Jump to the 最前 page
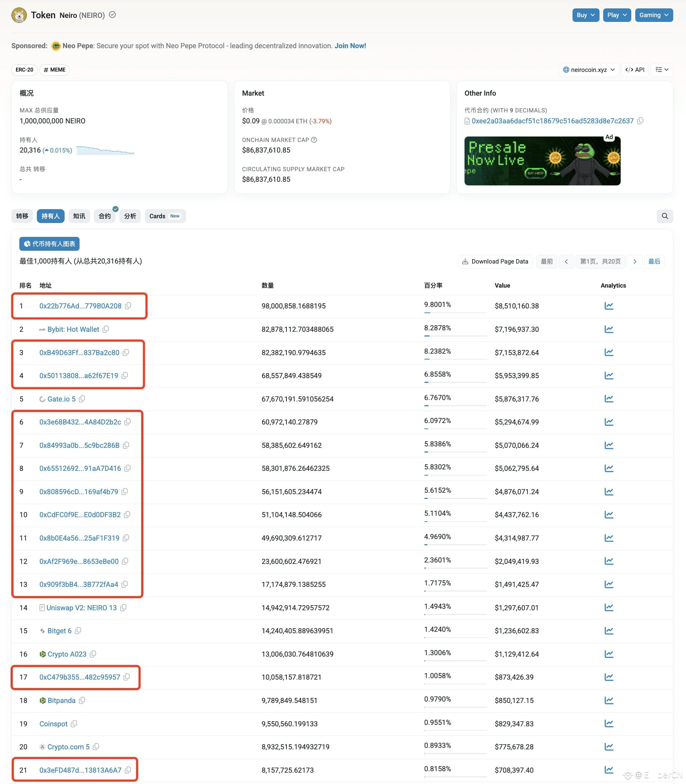686x784 pixels. click(547, 261)
